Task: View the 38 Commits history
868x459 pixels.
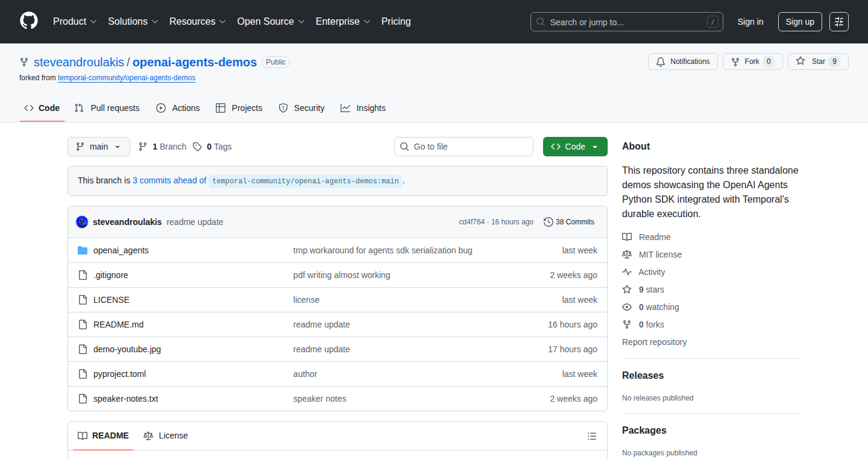Action: [x=569, y=222]
